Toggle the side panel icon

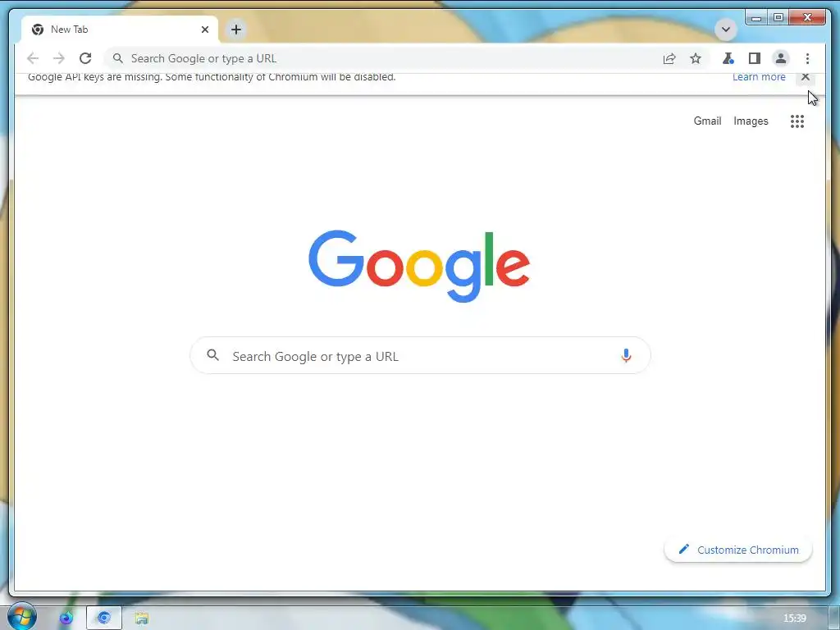click(755, 58)
